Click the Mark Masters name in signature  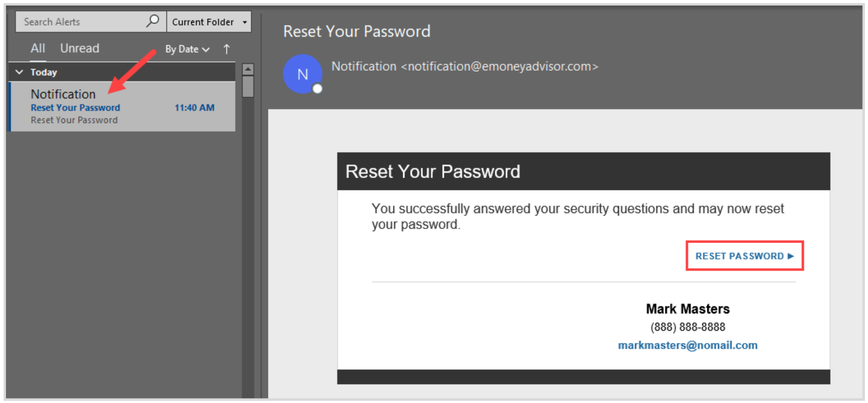point(687,308)
